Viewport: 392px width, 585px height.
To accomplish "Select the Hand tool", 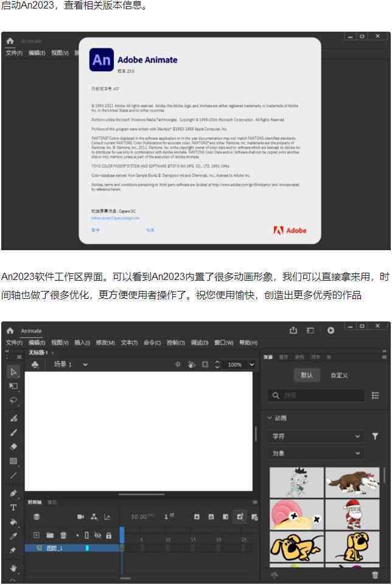I will [x=14, y=568].
